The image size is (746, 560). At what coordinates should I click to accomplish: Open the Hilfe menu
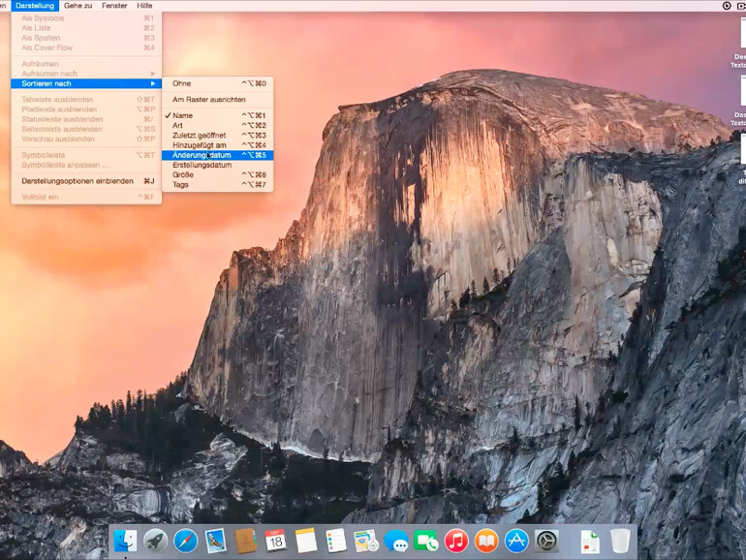pos(144,6)
